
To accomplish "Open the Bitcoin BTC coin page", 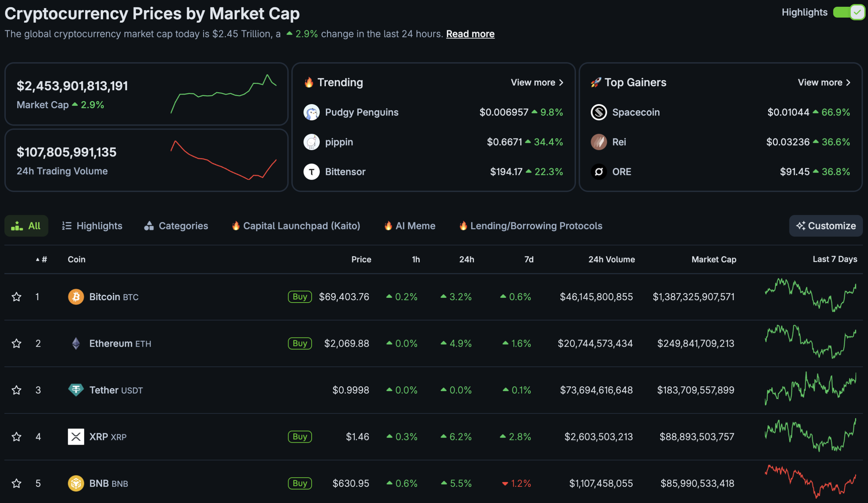I will pos(114,297).
